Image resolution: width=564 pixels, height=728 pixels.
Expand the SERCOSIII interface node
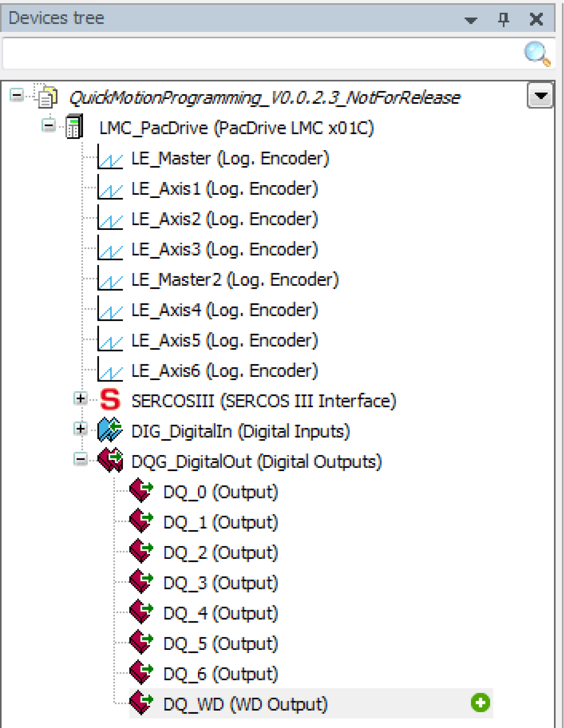81,398
